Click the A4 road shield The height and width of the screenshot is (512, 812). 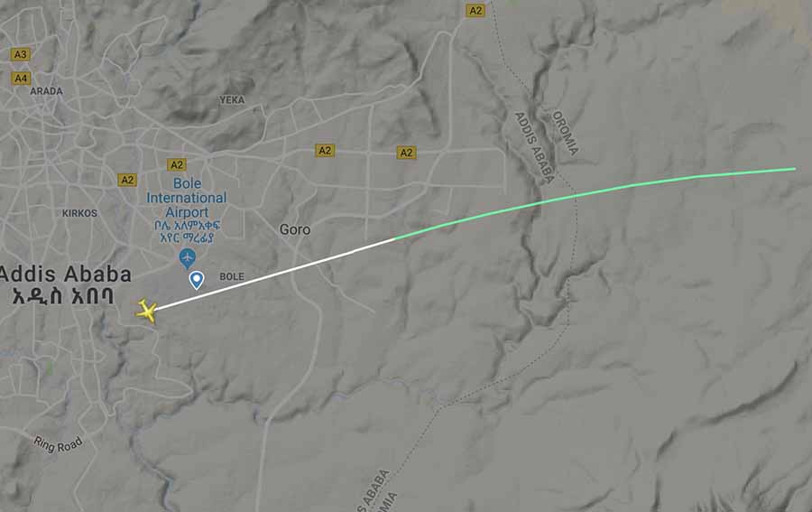pos(21,79)
